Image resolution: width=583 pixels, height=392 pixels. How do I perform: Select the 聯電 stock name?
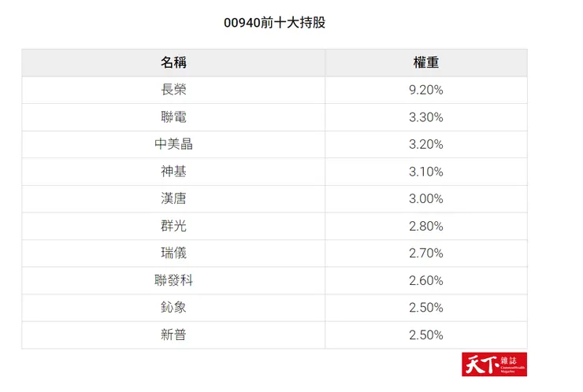173,117
